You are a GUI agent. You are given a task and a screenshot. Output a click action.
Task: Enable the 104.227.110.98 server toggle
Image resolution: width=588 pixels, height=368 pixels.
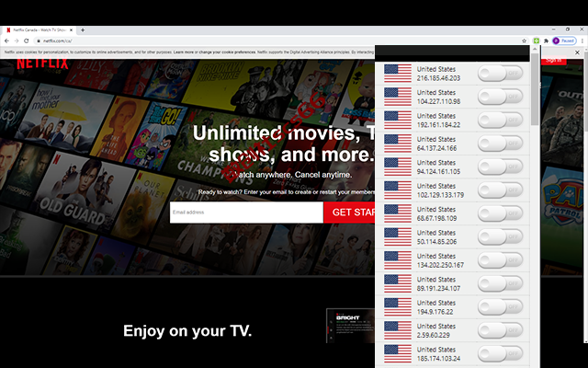tap(500, 97)
